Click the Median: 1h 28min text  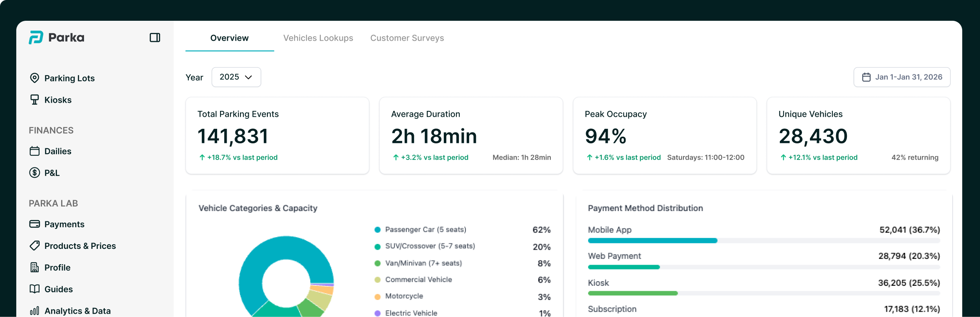(x=522, y=157)
